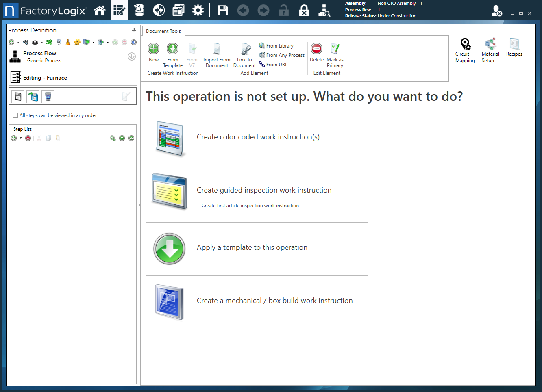The height and width of the screenshot is (392, 542).
Task: Open Material Setup
Action: click(490, 50)
